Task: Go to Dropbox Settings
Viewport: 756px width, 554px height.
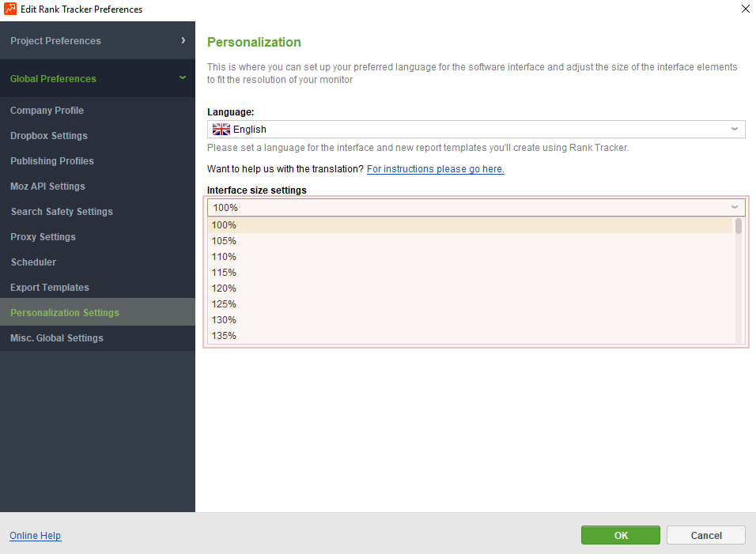Action: (49, 136)
